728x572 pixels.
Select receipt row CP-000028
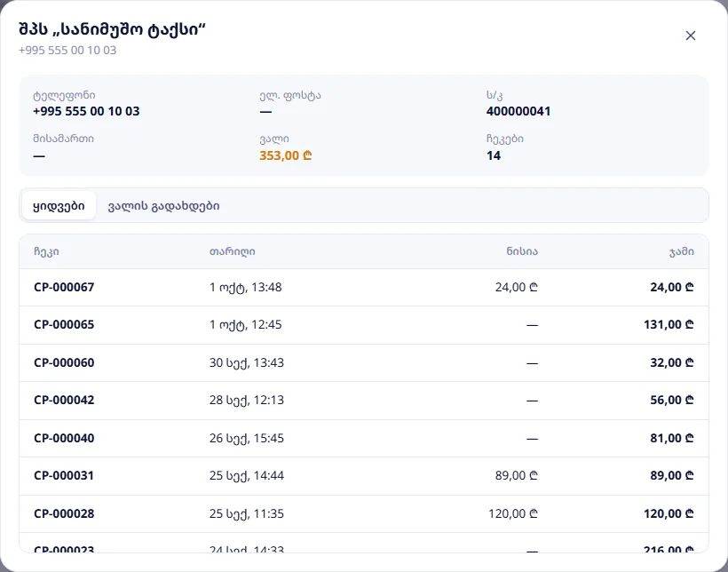coord(364,514)
